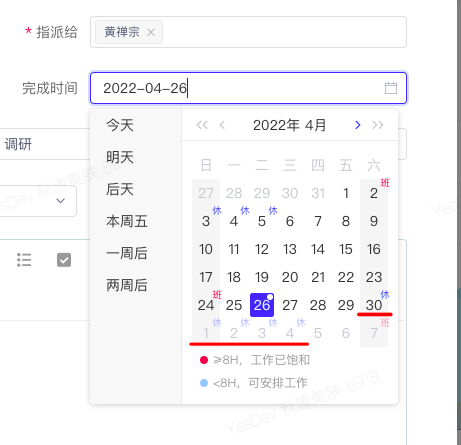Click the 完成时间 date input field

(x=248, y=88)
